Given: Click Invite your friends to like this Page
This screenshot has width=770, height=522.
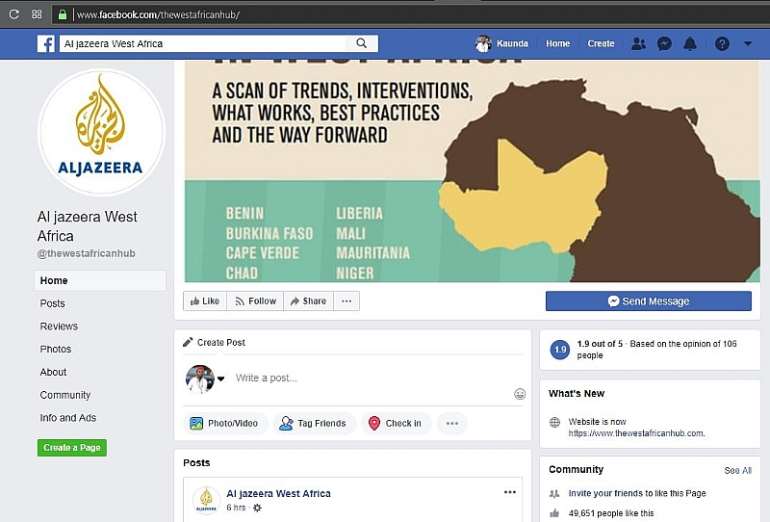Looking at the screenshot, I should [x=637, y=493].
